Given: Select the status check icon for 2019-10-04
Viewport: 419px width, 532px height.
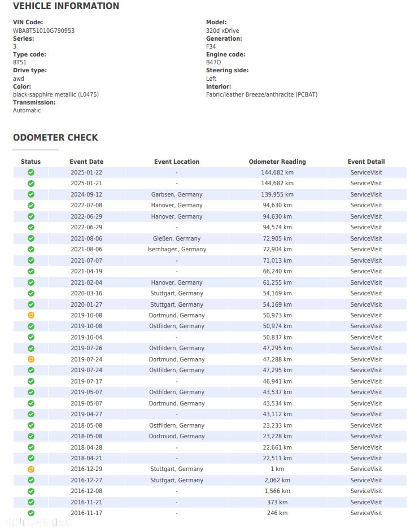Looking at the screenshot, I should tap(31, 337).
